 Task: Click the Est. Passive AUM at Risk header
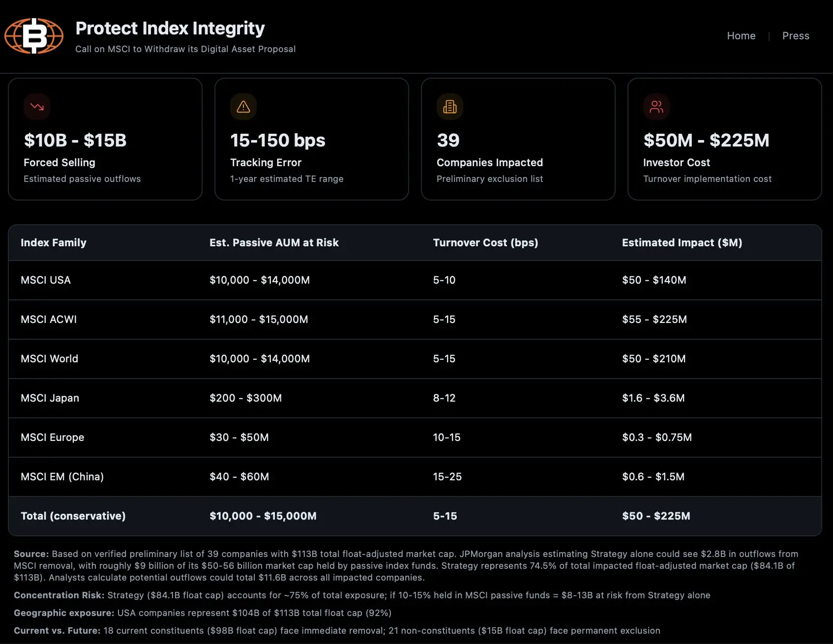coord(274,242)
